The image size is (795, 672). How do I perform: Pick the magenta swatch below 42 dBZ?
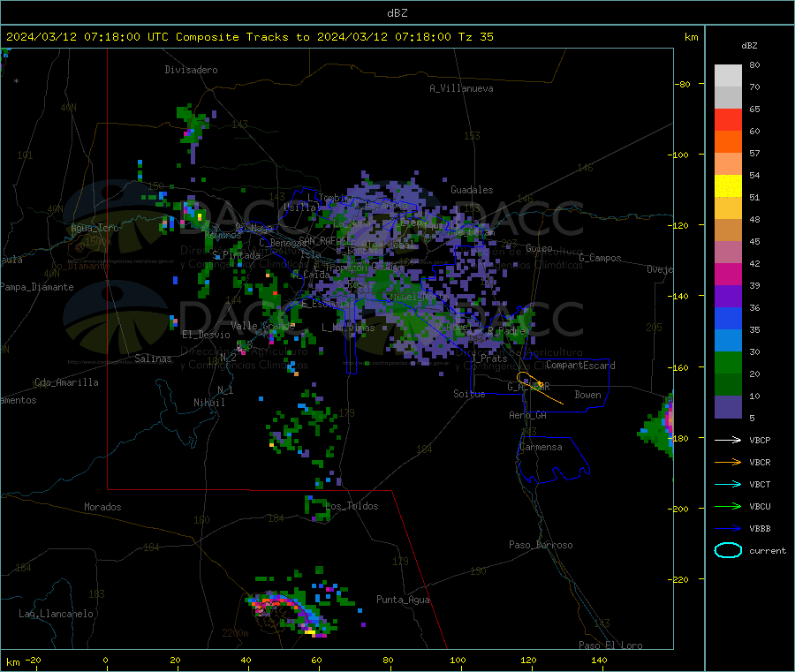[728, 274]
